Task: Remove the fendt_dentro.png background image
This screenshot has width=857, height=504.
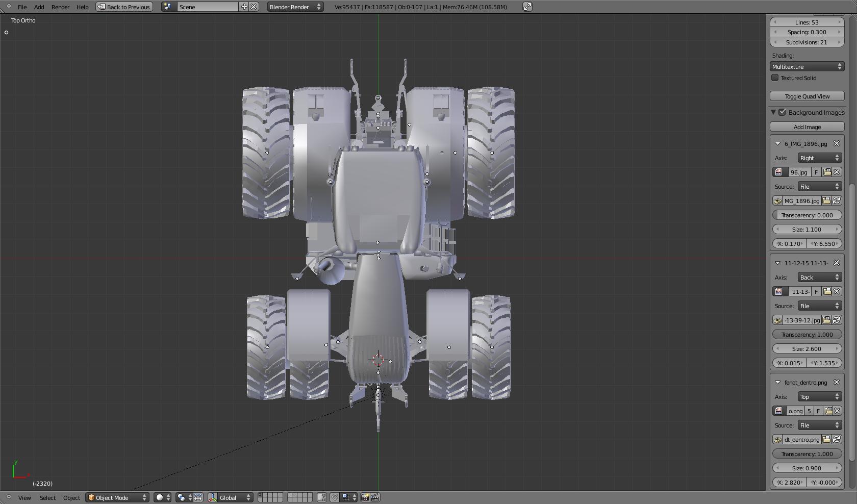Action: (x=837, y=383)
